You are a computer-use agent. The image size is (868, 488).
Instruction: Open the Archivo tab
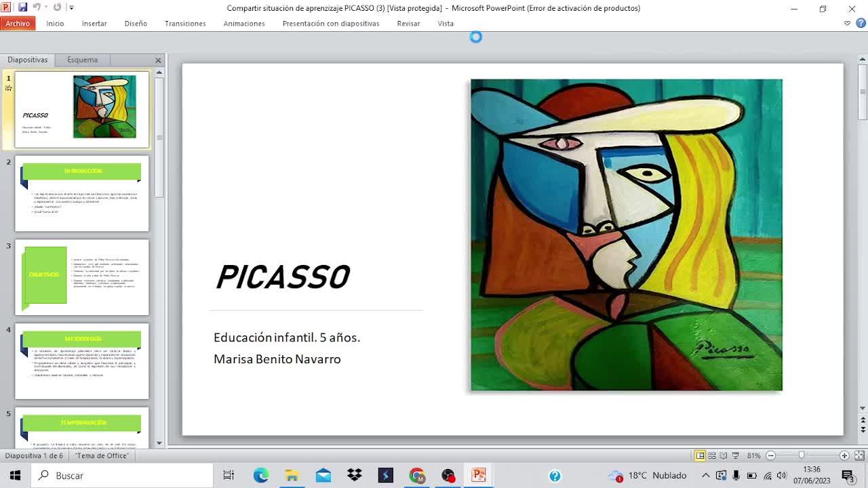(18, 23)
